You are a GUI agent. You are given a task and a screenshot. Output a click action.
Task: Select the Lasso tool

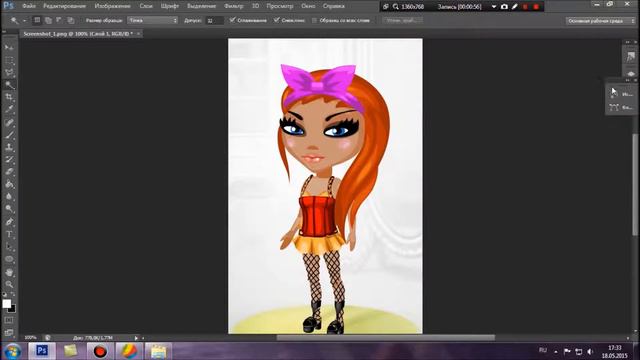point(9,73)
